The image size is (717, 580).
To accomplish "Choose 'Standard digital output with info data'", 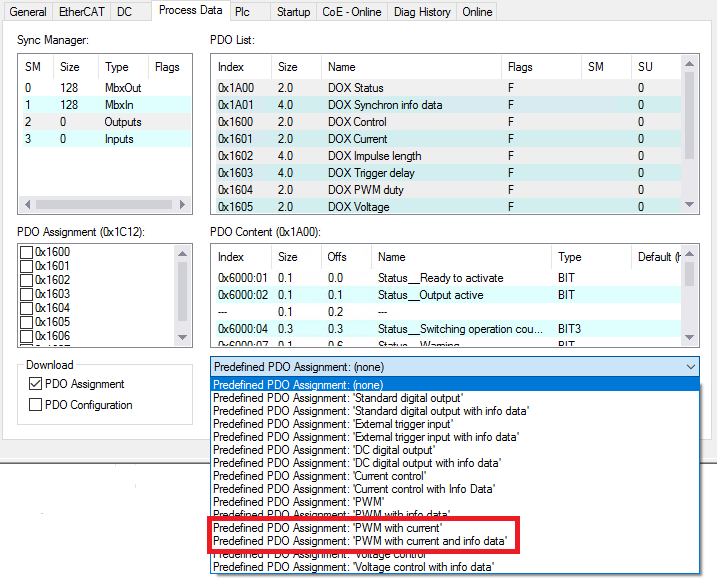I will pos(455,411).
